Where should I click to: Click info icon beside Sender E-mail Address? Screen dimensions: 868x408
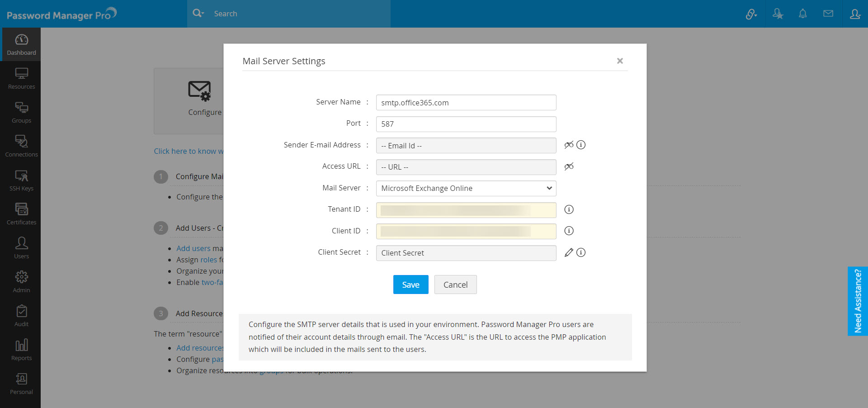(581, 145)
